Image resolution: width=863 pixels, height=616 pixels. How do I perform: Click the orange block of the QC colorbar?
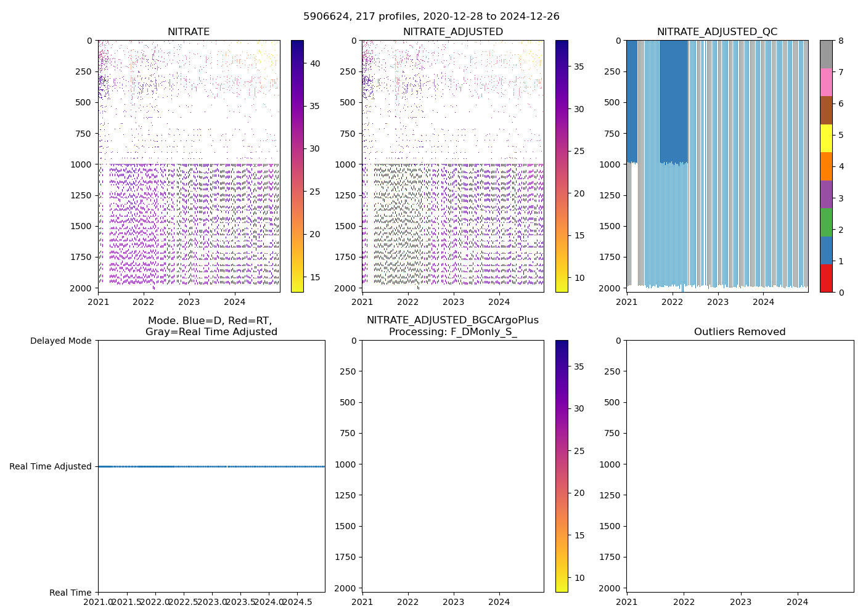(x=826, y=166)
